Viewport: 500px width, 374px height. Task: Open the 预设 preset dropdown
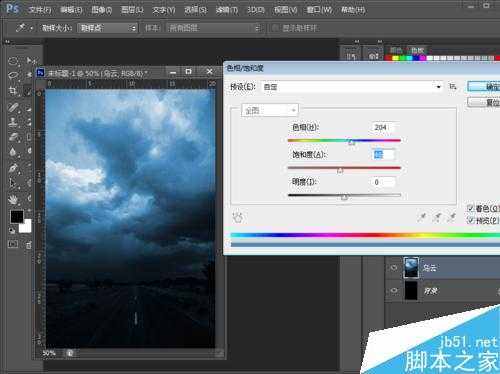coord(352,87)
